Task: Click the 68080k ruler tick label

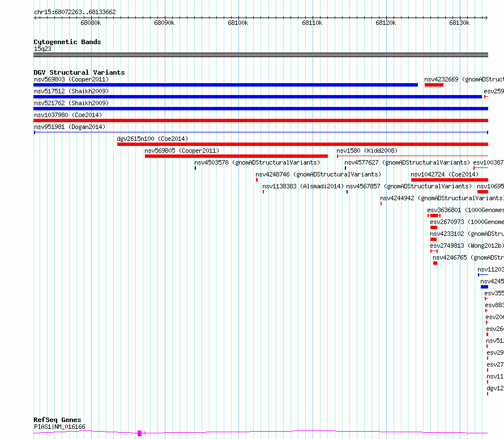Action: (91, 23)
